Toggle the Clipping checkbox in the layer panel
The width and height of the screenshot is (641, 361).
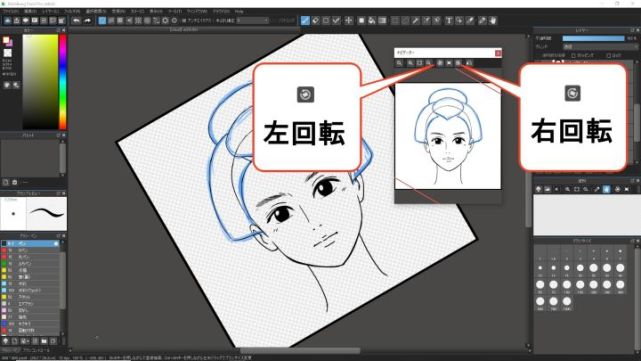tap(574, 55)
